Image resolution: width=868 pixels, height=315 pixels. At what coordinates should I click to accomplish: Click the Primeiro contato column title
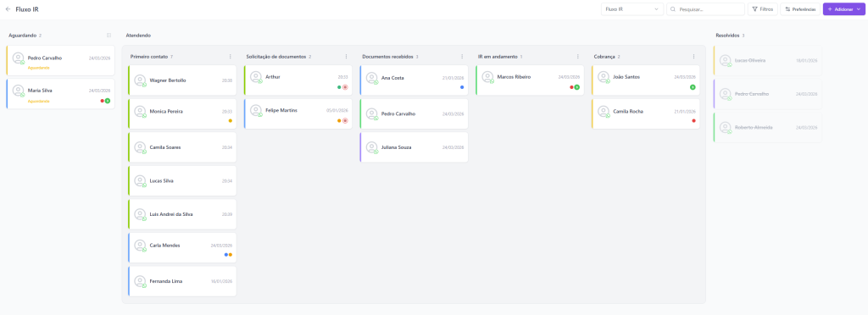(149, 57)
